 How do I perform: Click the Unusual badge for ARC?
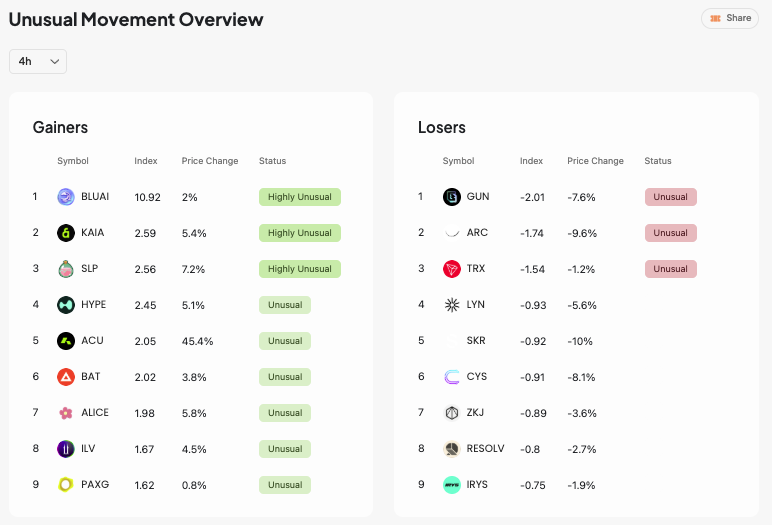click(671, 233)
